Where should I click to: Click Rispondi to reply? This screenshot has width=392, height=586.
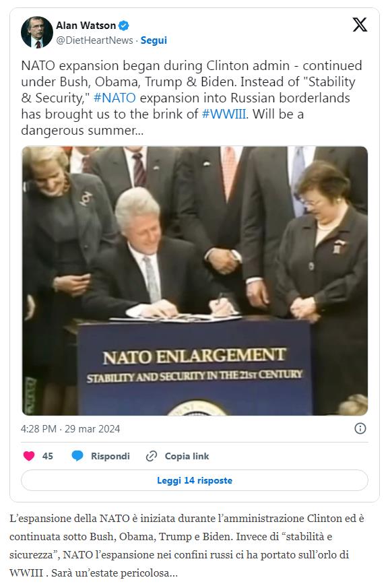click(110, 456)
